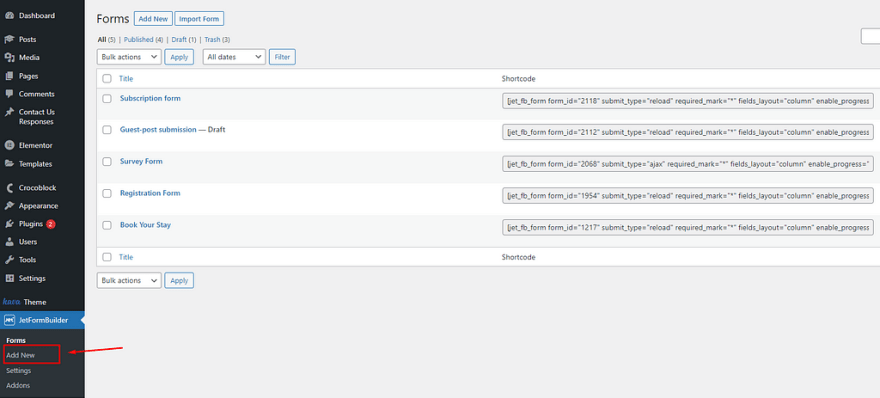Screen dimensions: 880x398
Task: Sort by Title in table footer
Action: (126, 257)
